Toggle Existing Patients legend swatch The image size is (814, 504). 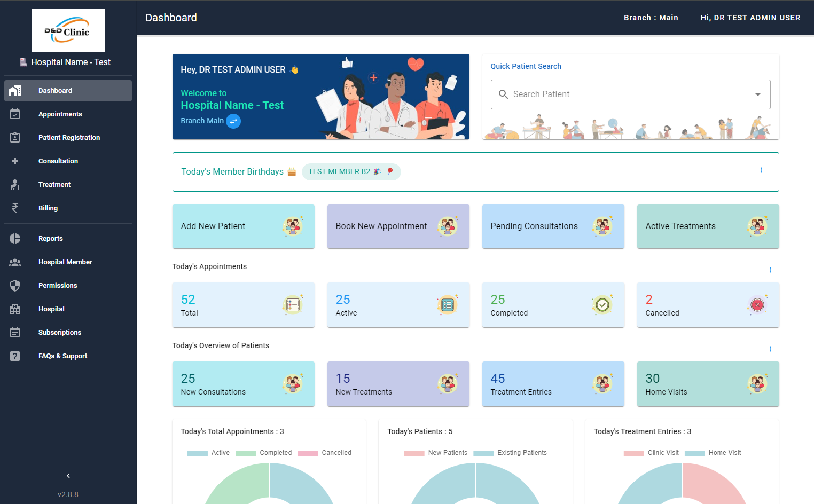(x=483, y=453)
